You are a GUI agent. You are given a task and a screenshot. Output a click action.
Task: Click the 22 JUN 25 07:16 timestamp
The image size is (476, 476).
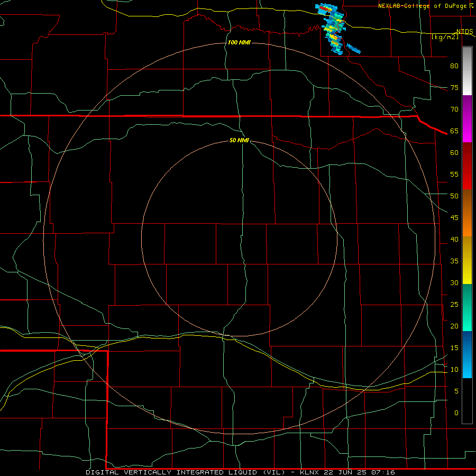click(x=360, y=472)
